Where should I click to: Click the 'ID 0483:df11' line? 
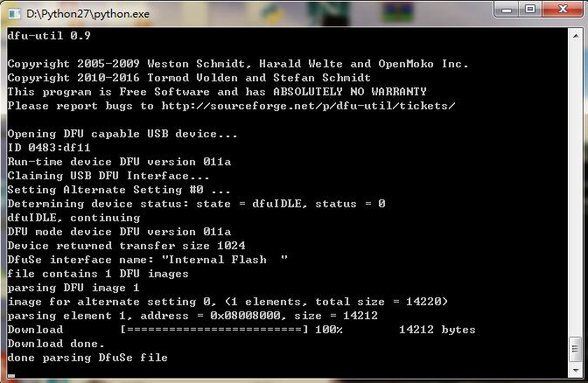coord(49,148)
